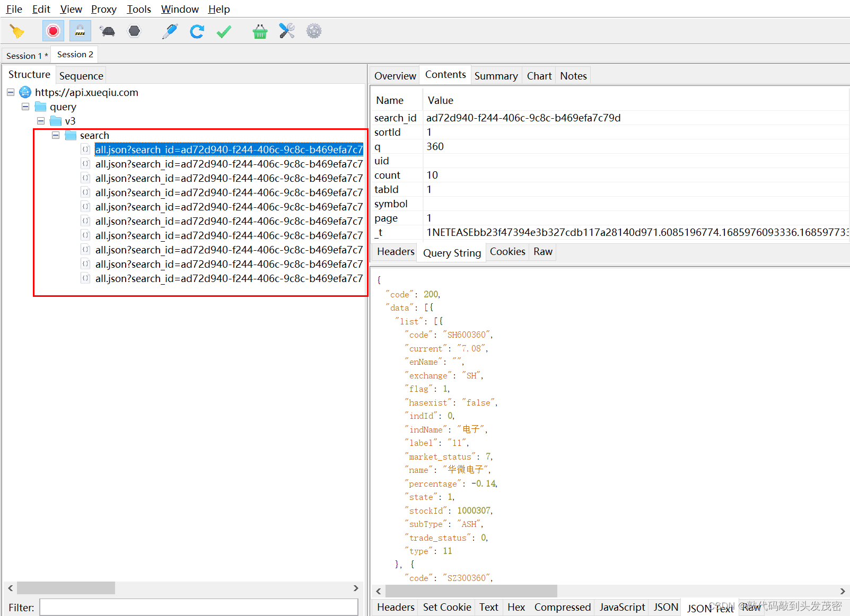The width and height of the screenshot is (850, 616).
Task: Open the wrench tools icon
Action: point(287,31)
